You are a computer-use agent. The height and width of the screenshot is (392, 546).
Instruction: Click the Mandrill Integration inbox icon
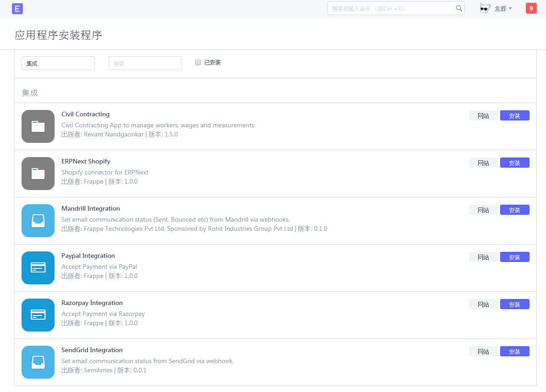(38, 221)
